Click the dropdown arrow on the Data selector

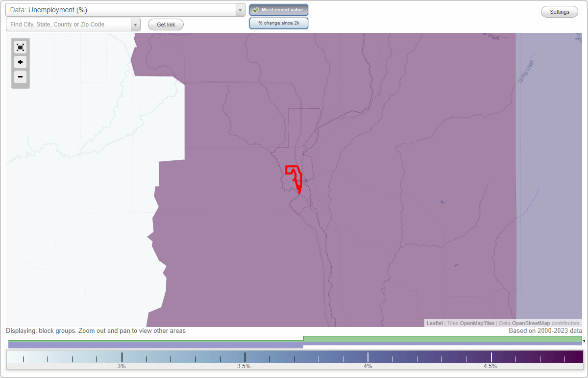(240, 10)
